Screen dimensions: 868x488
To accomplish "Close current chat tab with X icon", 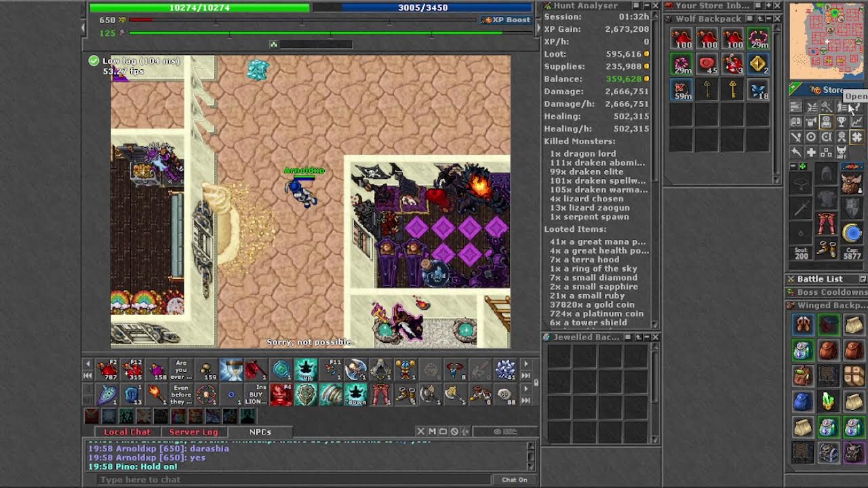I will (x=420, y=431).
